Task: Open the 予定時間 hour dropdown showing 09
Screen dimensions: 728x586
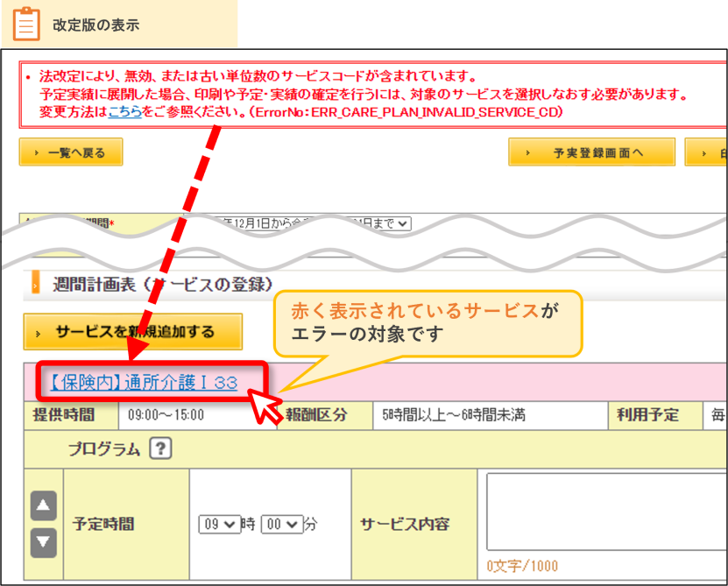Action: pos(220,524)
